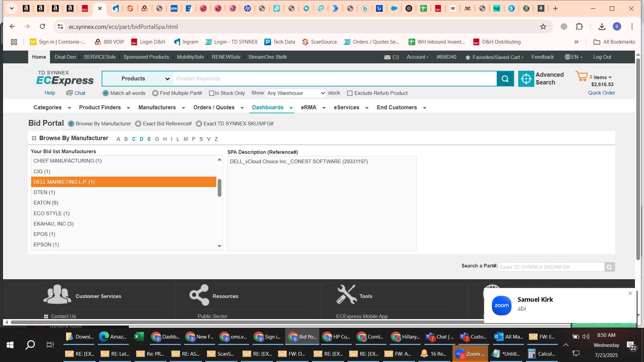Click the Product Keywords search field

click(x=335, y=79)
